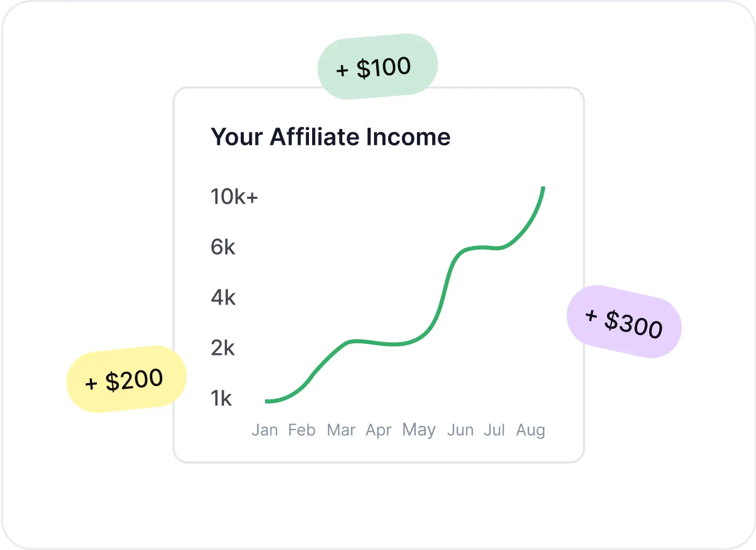Click the green line's peak endpoint
756x550 pixels.
tap(543, 188)
